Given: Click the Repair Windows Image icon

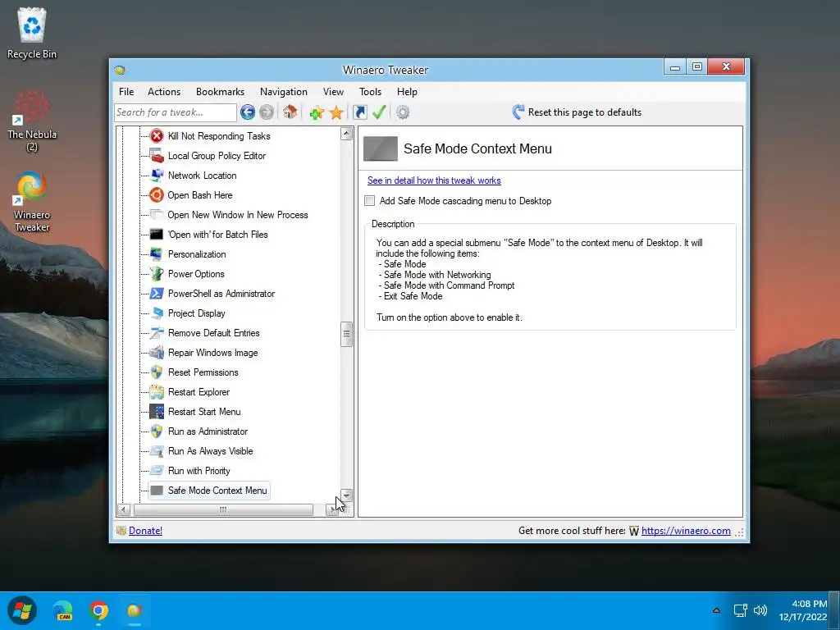Looking at the screenshot, I should (x=157, y=353).
